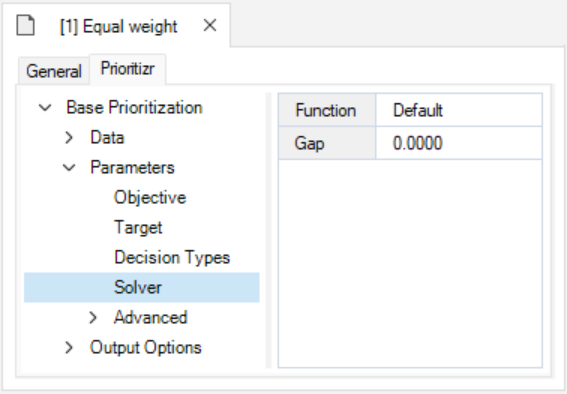Click the Gap value field 0.0000
Image resolution: width=567 pixels, height=394 pixels.
point(459,143)
